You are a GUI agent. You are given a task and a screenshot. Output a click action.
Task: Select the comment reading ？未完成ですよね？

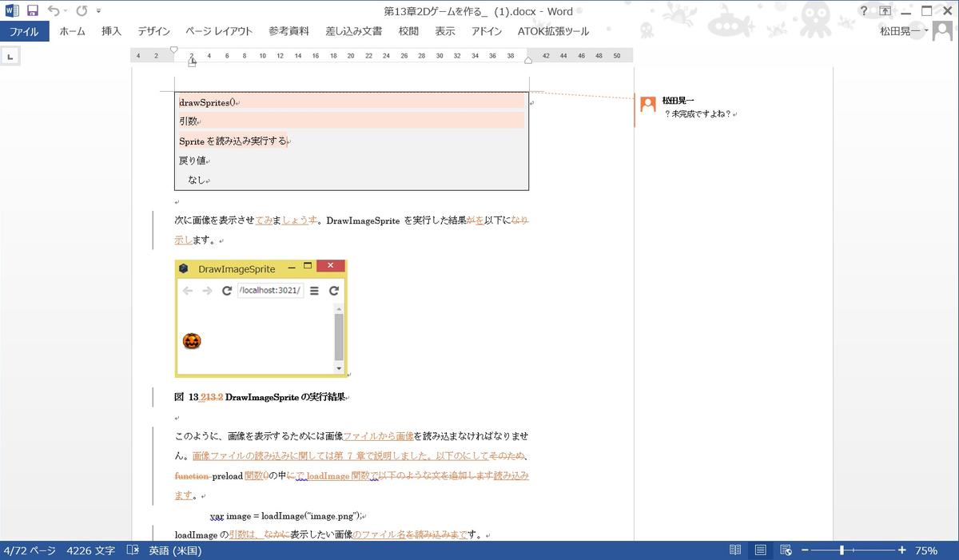[x=697, y=113]
